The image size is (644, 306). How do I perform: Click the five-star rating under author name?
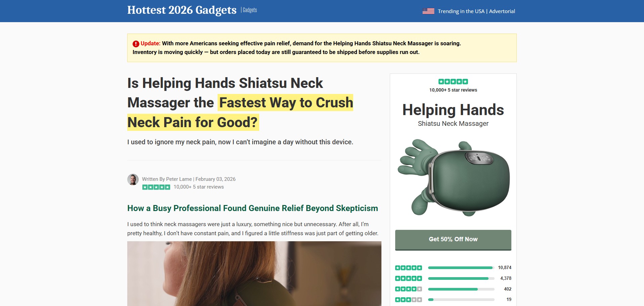click(156, 187)
